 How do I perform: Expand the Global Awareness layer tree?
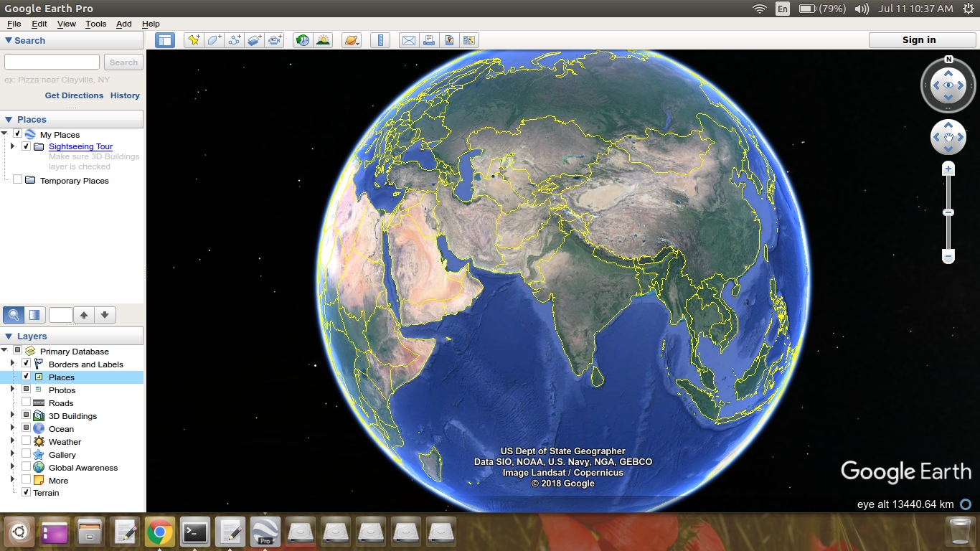pos(12,467)
